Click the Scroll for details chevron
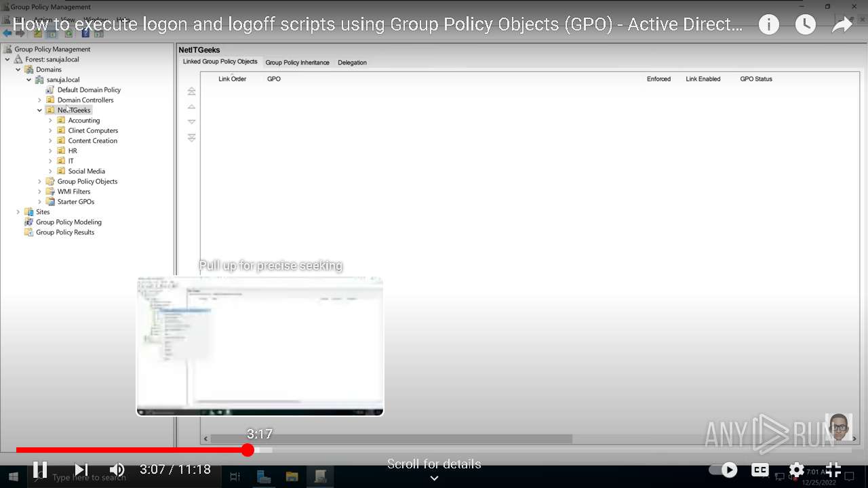868x488 pixels. [434, 478]
